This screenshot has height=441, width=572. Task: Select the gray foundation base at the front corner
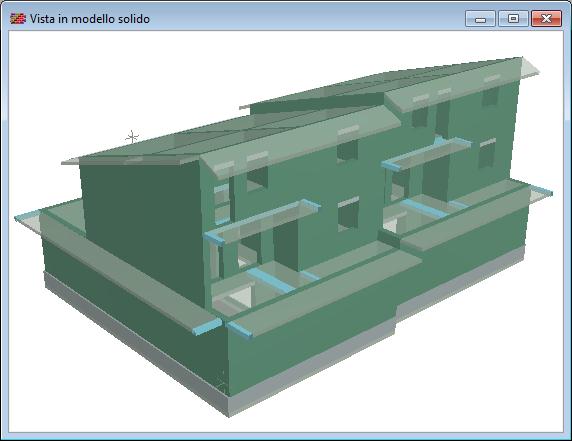pos(228,405)
